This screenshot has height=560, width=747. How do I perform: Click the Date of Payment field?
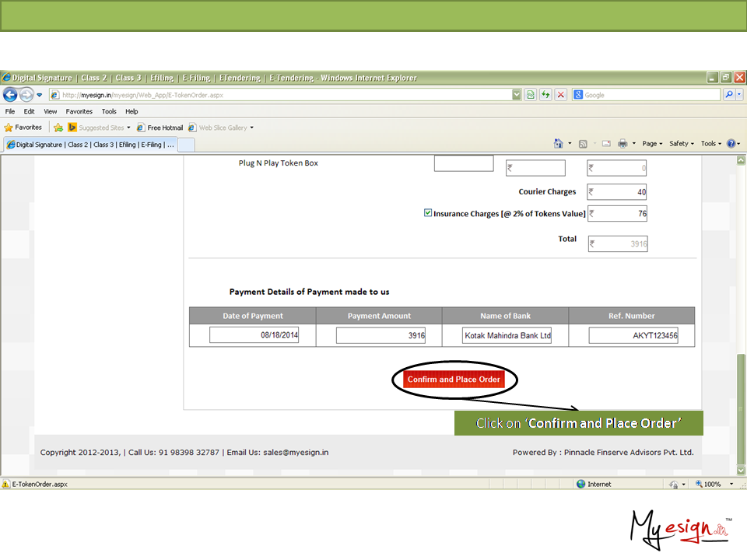(253, 336)
